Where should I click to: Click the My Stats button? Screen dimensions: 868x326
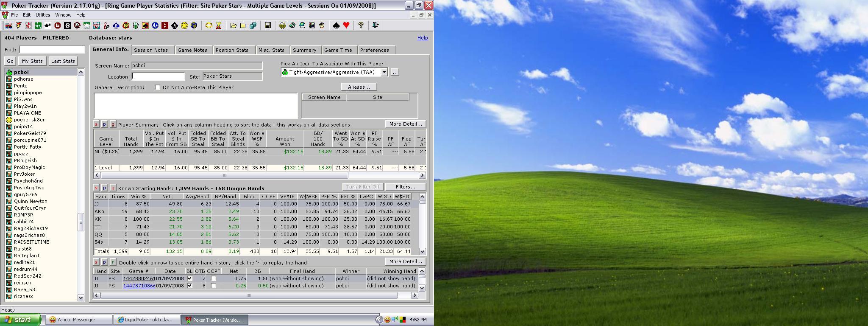pyautogui.click(x=32, y=61)
